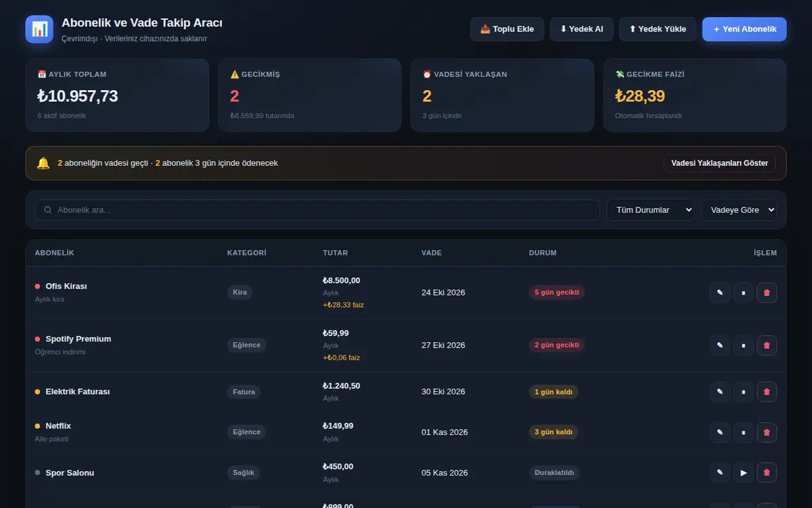Image resolution: width=812 pixels, height=508 pixels.
Task: Click the 24 Eki 2026 due date
Action: 443,293
